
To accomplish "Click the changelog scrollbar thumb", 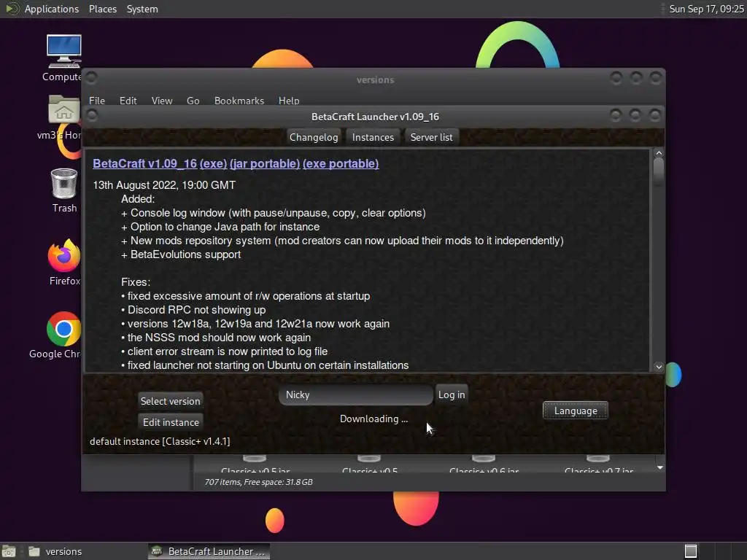I will 659,171.
